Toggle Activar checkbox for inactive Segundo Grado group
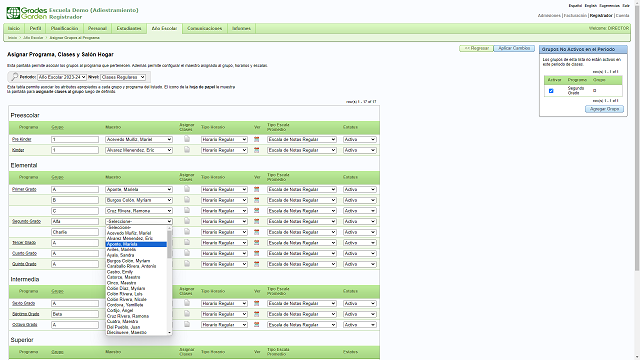This screenshot has height=360, width=640. [x=551, y=91]
